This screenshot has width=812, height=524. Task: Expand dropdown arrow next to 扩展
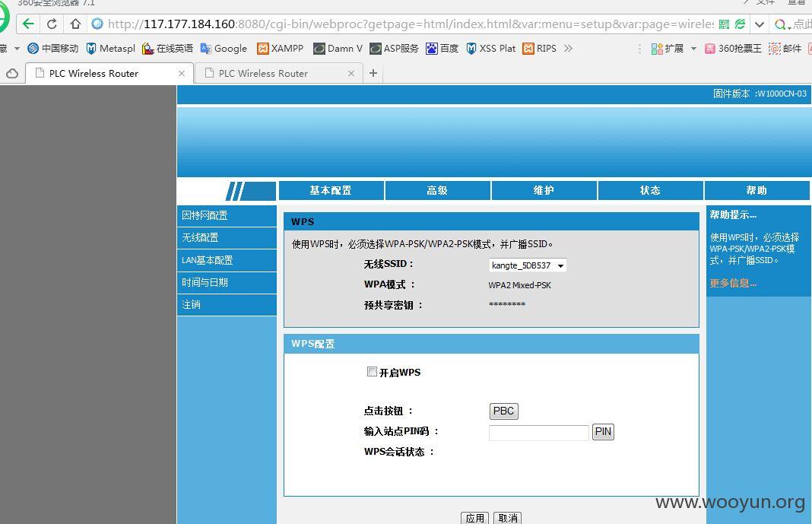point(693,48)
